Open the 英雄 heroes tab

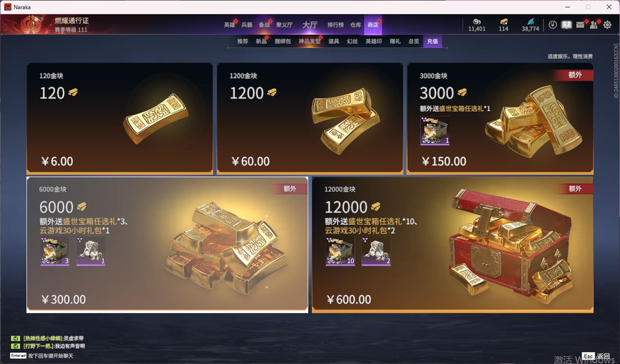pos(229,25)
